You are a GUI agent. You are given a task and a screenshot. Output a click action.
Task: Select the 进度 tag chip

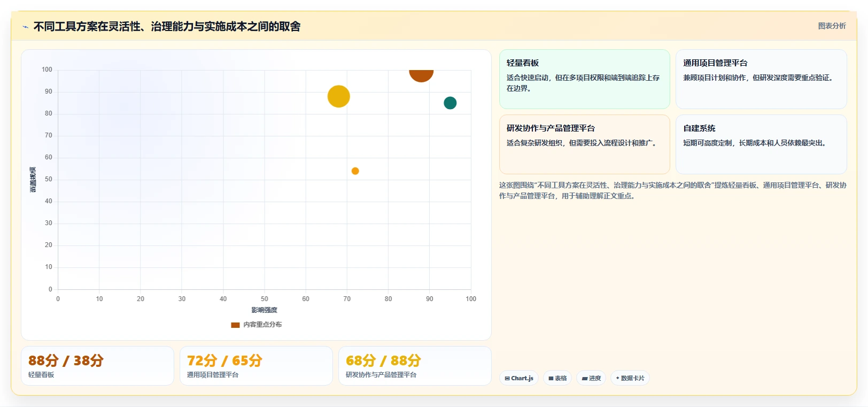[591, 378]
